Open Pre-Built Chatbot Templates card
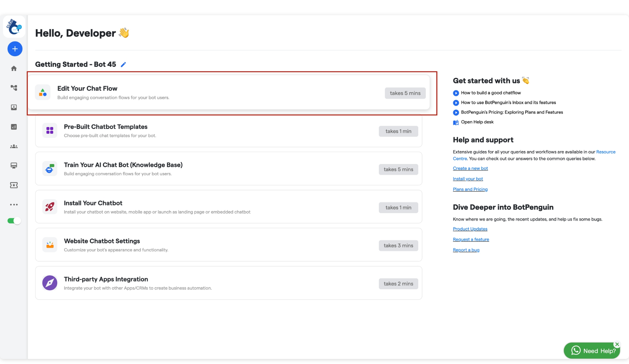 (x=229, y=130)
